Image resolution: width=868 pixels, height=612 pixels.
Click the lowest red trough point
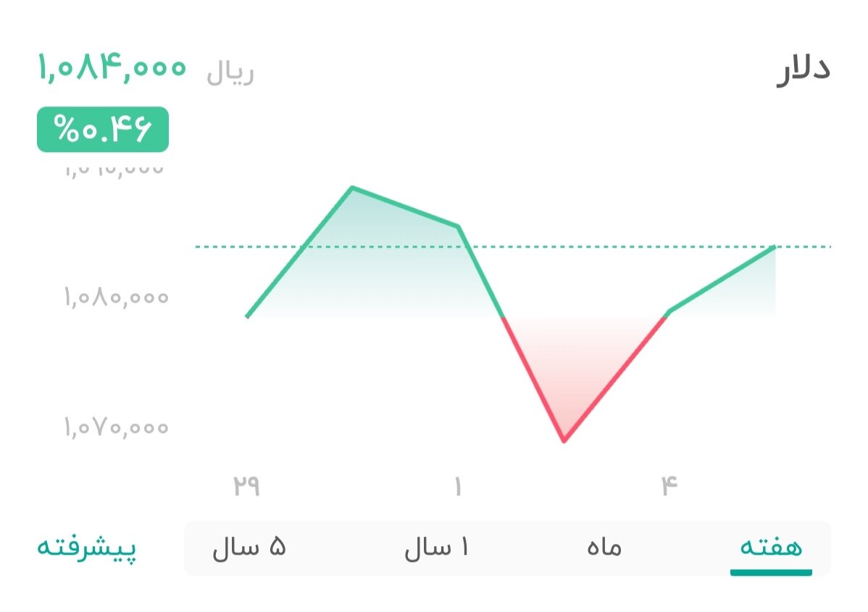(x=564, y=440)
